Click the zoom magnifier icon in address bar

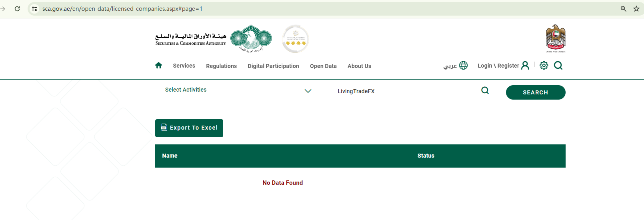[x=623, y=8]
